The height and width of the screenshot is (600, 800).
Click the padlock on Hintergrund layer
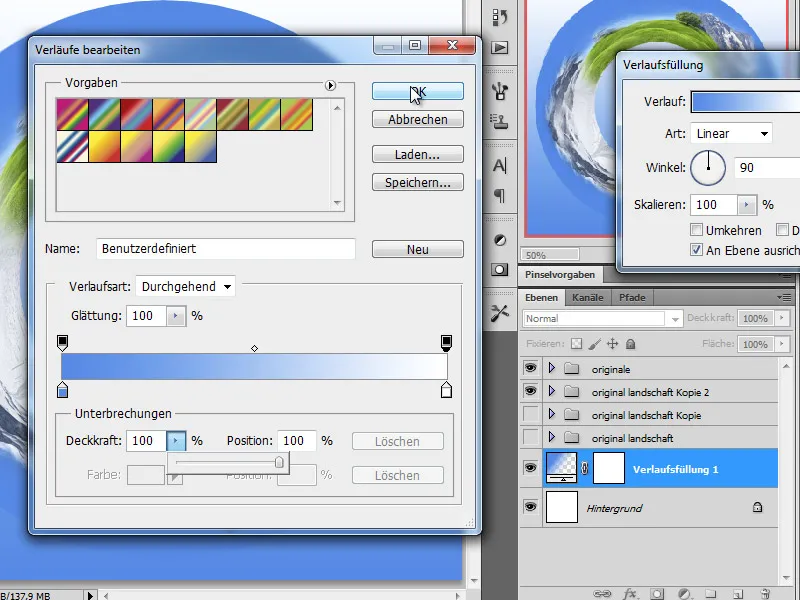coord(758,507)
